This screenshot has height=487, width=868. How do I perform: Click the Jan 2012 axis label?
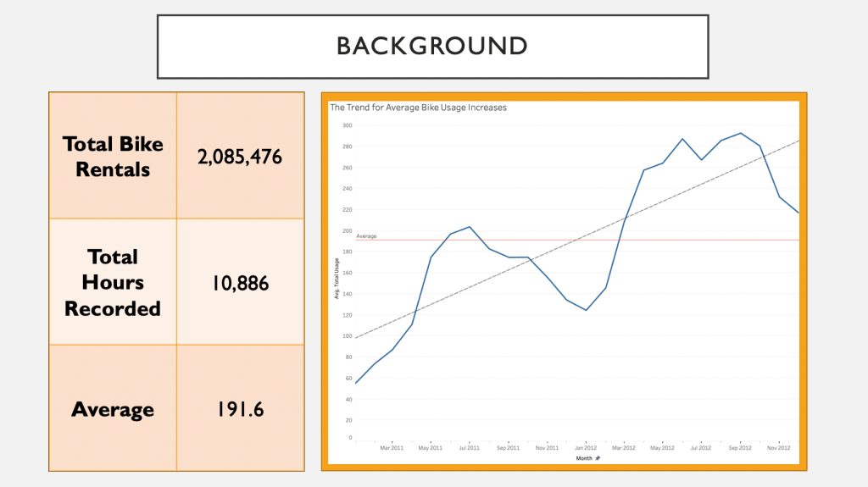point(585,448)
